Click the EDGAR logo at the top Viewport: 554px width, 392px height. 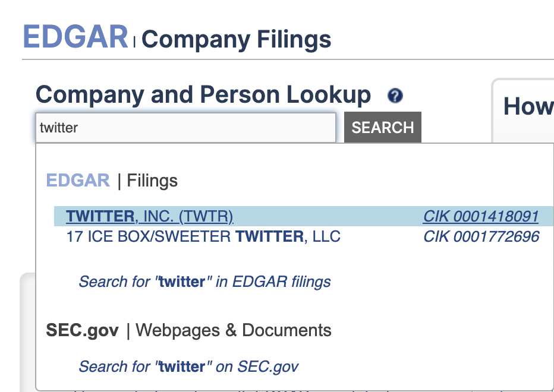(x=75, y=37)
